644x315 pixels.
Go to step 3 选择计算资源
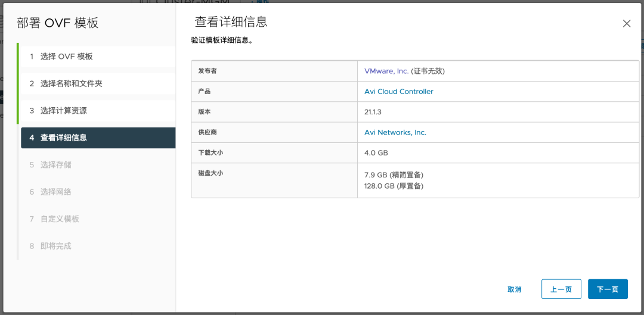[98, 111]
